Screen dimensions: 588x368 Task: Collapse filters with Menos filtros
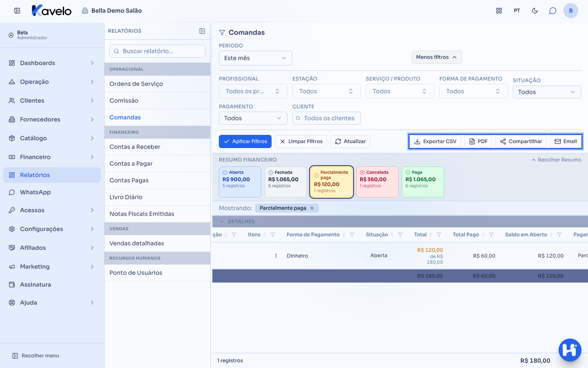click(437, 57)
